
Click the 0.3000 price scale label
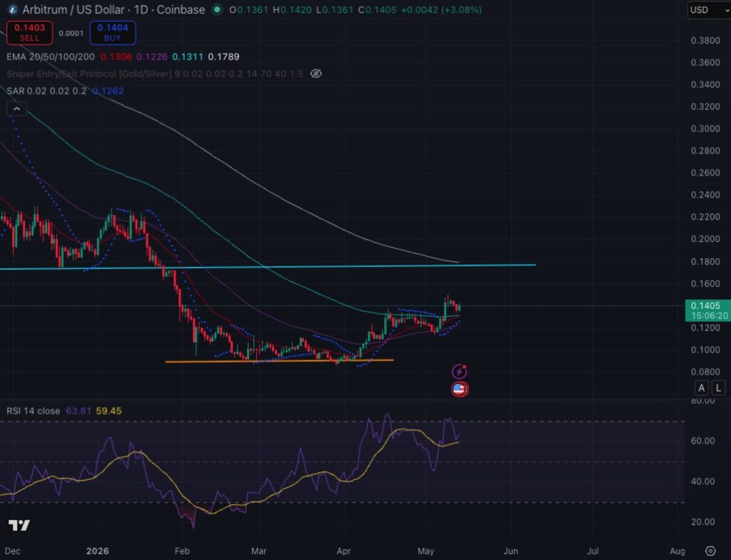coord(705,128)
